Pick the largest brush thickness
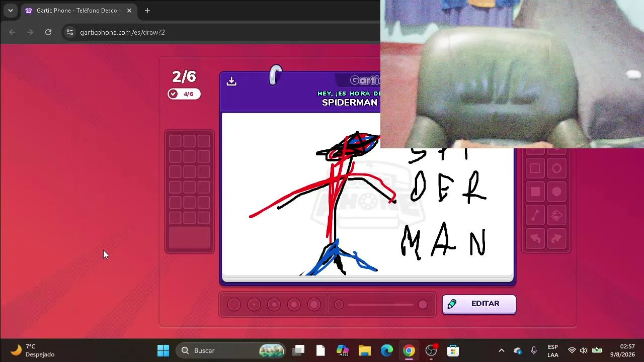 click(x=314, y=305)
